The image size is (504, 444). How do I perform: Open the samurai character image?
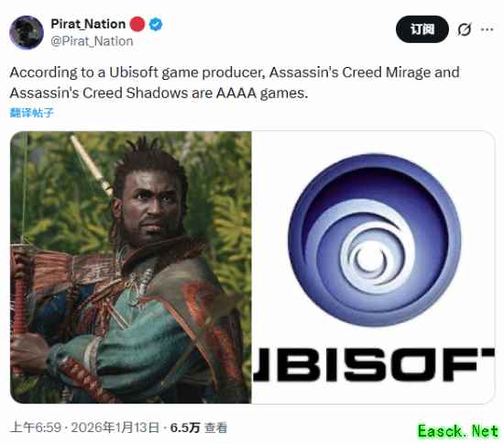131,267
